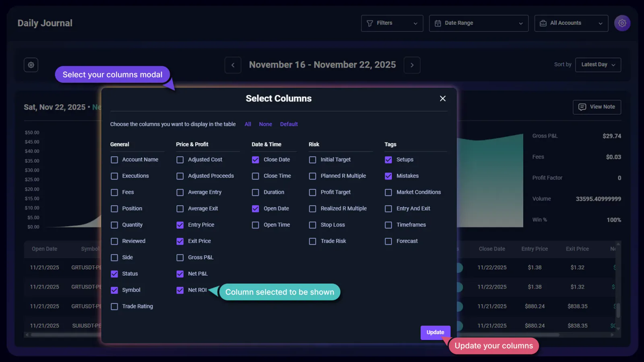Uncheck the Close Date column
Image resolution: width=644 pixels, height=362 pixels.
255,159
